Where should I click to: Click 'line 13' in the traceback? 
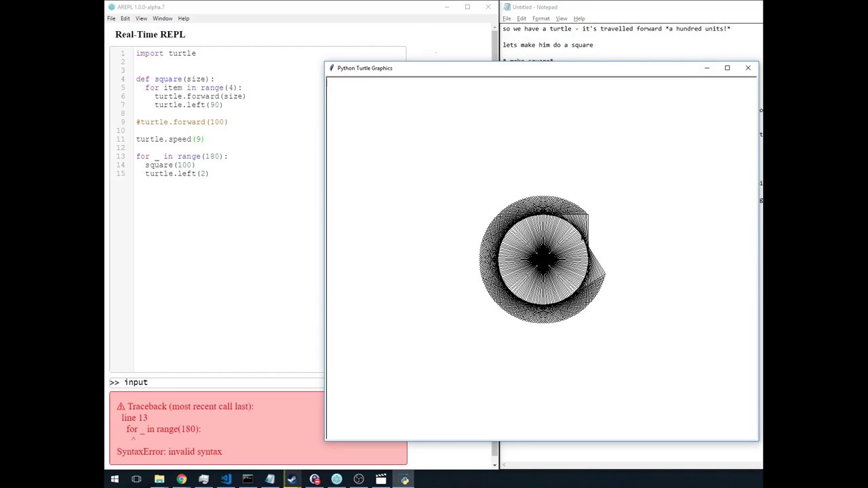pyautogui.click(x=134, y=418)
